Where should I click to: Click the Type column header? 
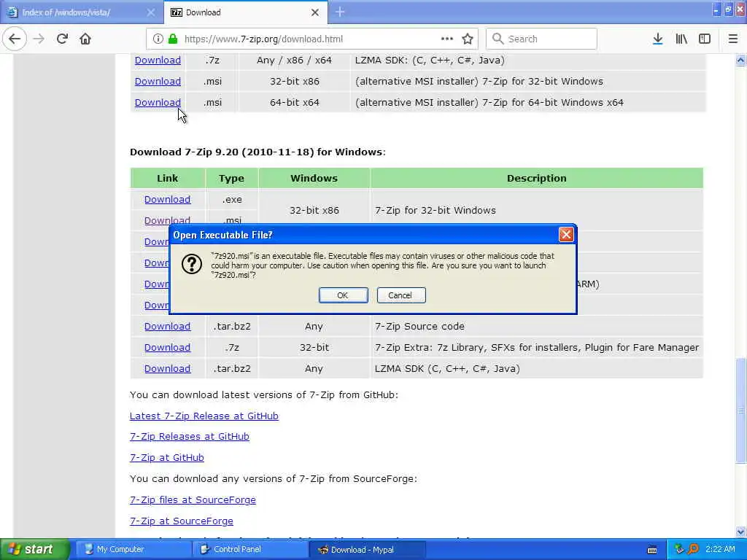coord(231,178)
